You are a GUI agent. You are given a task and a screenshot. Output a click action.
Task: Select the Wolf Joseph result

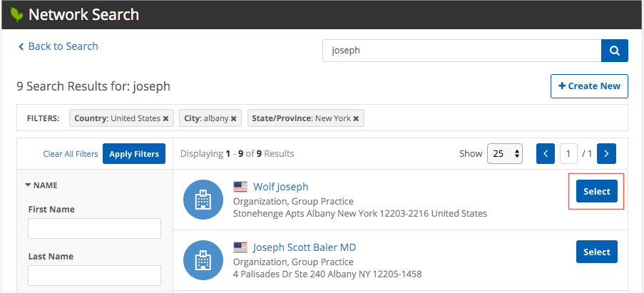pyautogui.click(x=596, y=191)
